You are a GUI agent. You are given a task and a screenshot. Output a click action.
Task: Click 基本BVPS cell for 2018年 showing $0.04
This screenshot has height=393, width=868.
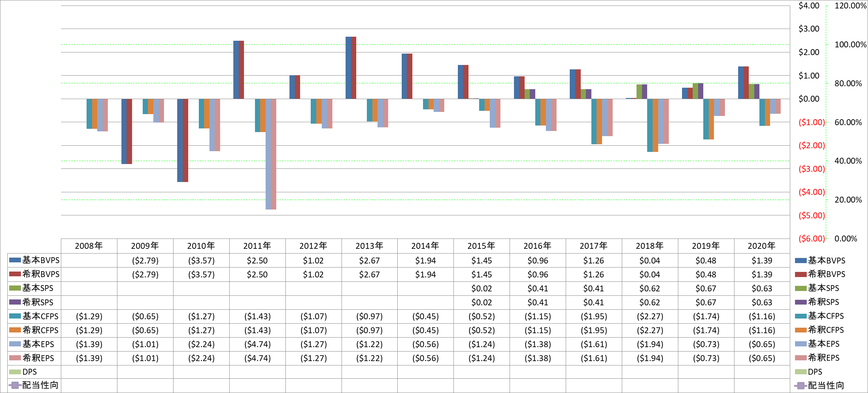650,261
